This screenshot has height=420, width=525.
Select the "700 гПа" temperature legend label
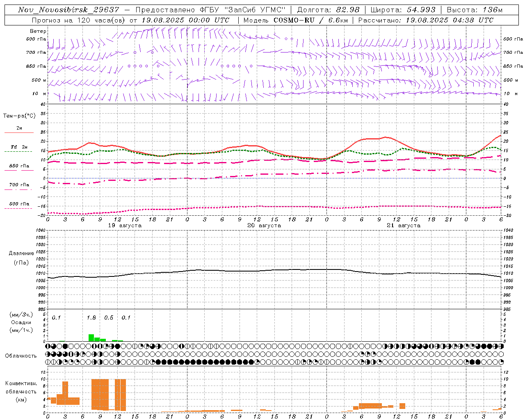(19, 185)
